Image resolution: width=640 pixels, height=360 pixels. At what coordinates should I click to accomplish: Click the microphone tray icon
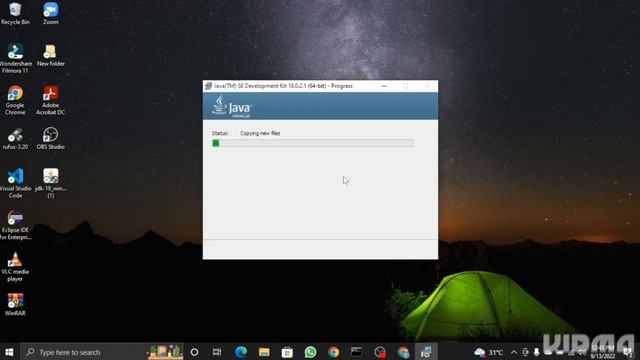click(536, 352)
